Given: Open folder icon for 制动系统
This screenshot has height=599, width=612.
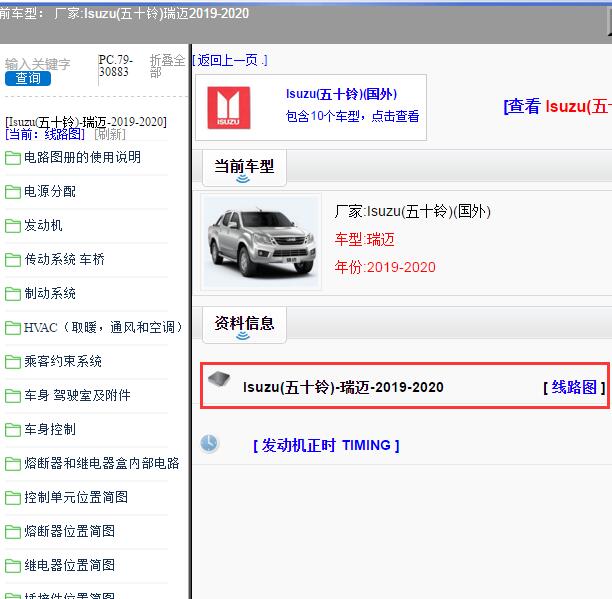Looking at the screenshot, I should 12,294.
